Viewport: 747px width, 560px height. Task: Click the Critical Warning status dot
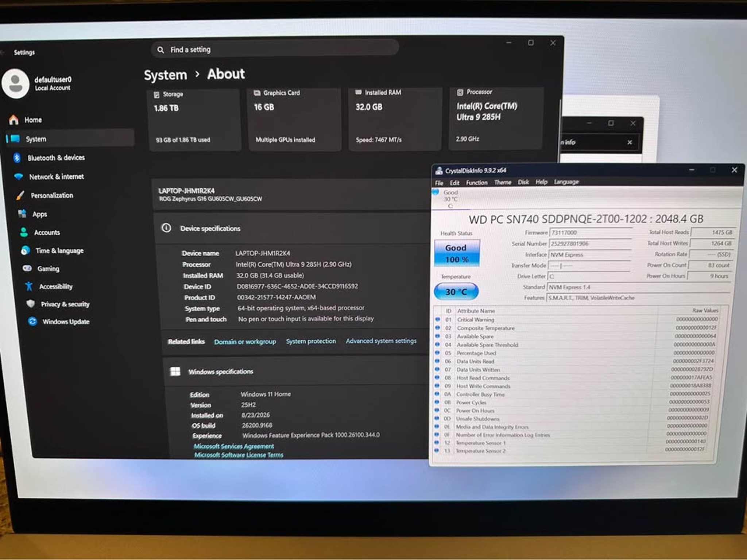[x=437, y=319]
